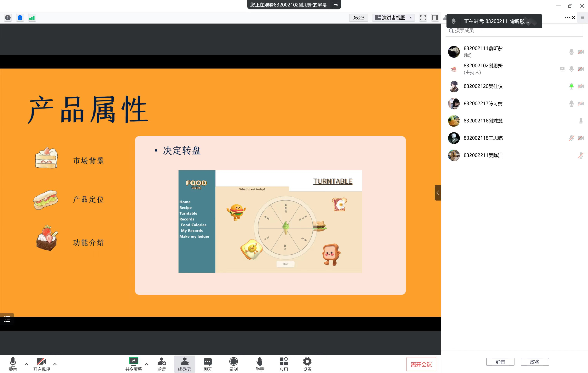Open the Invite icon
Viewport: 588px width, 373px height.
tap(162, 364)
